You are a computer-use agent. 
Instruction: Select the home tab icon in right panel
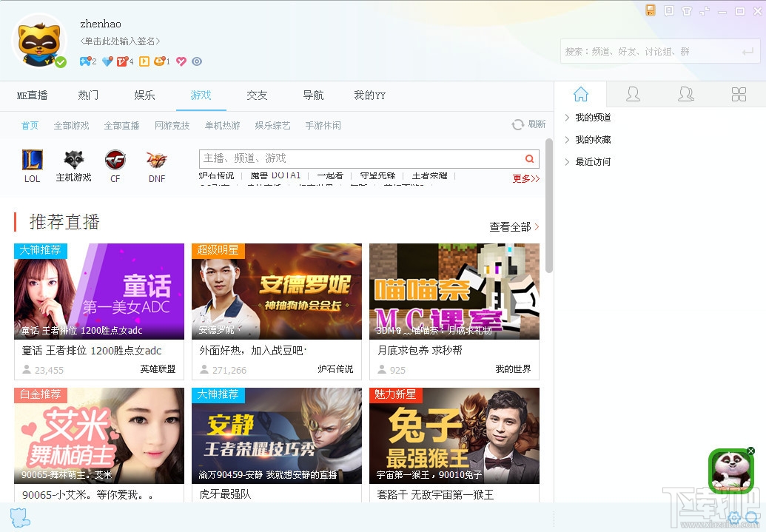coord(581,94)
